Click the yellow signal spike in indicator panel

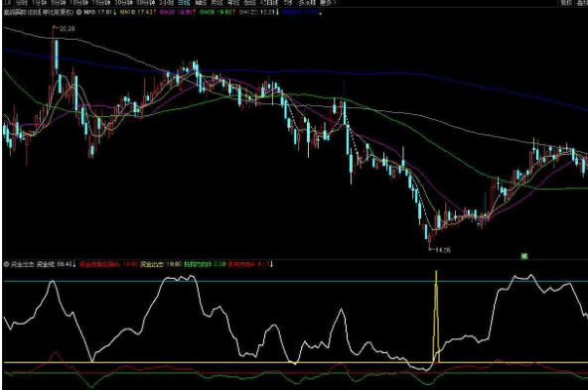pos(436,317)
